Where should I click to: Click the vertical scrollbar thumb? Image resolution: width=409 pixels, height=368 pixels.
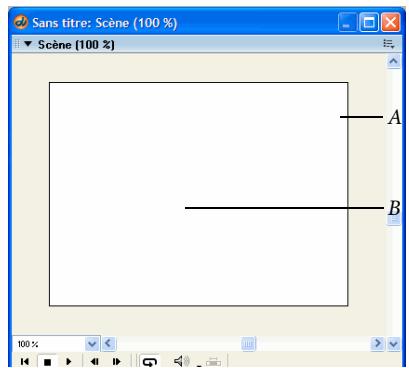[394, 220]
